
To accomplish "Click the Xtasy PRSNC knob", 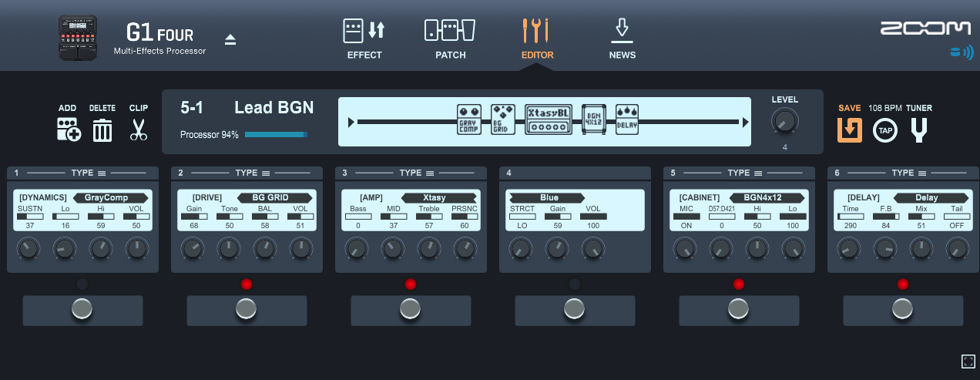I will [465, 248].
